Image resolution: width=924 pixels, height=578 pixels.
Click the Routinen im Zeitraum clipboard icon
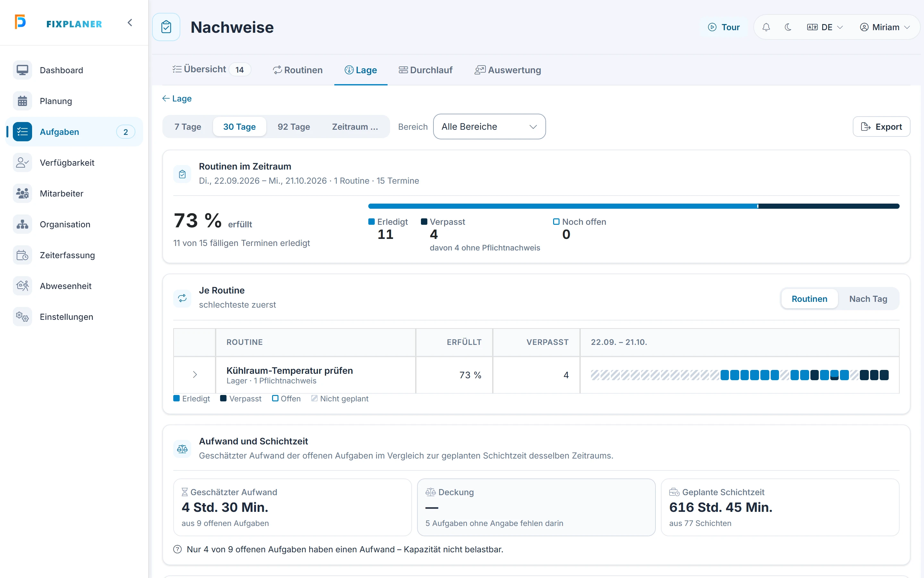point(182,174)
